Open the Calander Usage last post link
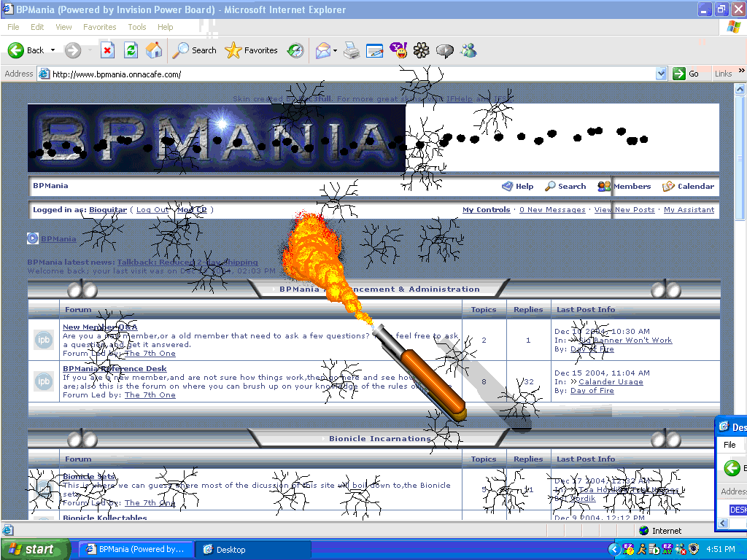The width and height of the screenshot is (747, 560). pyautogui.click(x=611, y=381)
